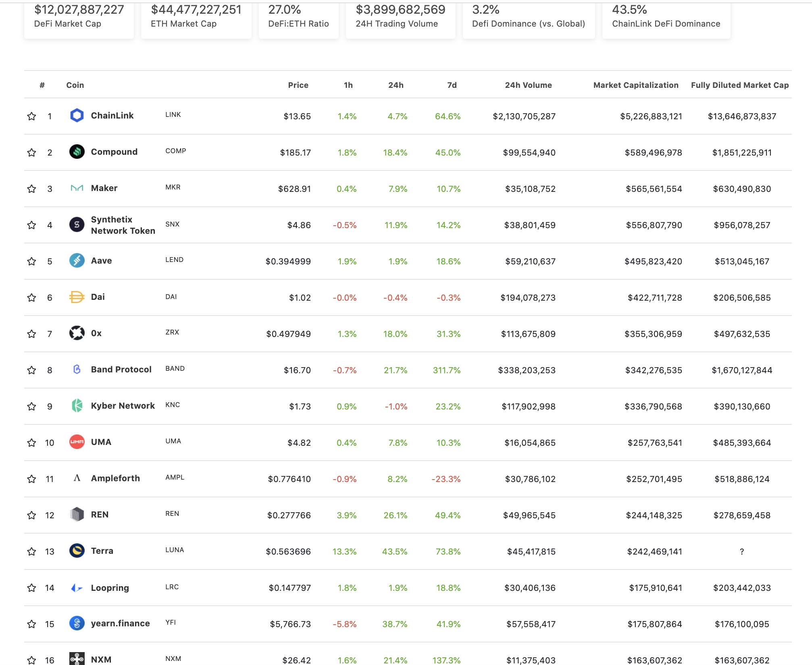Sort by Coin column header

pyautogui.click(x=75, y=85)
